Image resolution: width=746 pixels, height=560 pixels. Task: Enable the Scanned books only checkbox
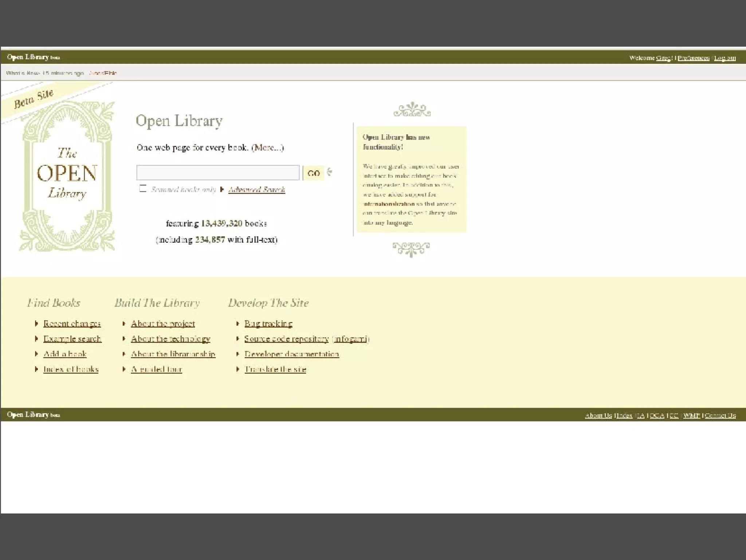[x=143, y=188]
